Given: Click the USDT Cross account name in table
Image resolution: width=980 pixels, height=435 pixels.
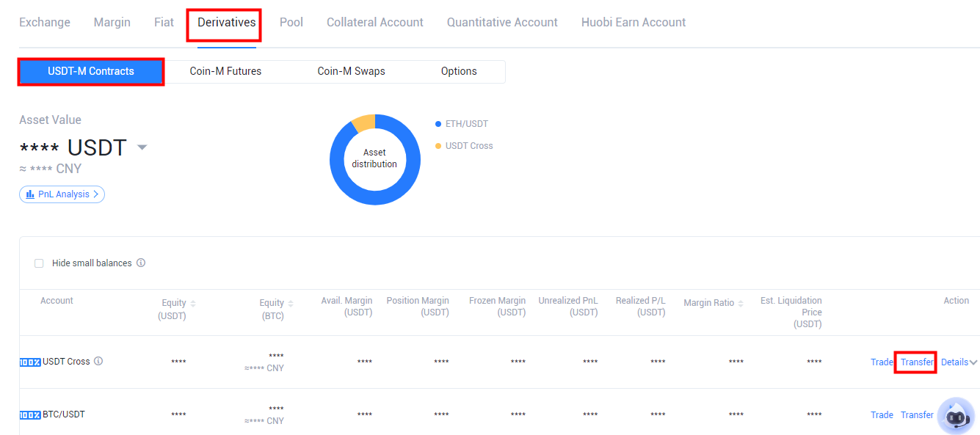Looking at the screenshot, I should [x=66, y=362].
